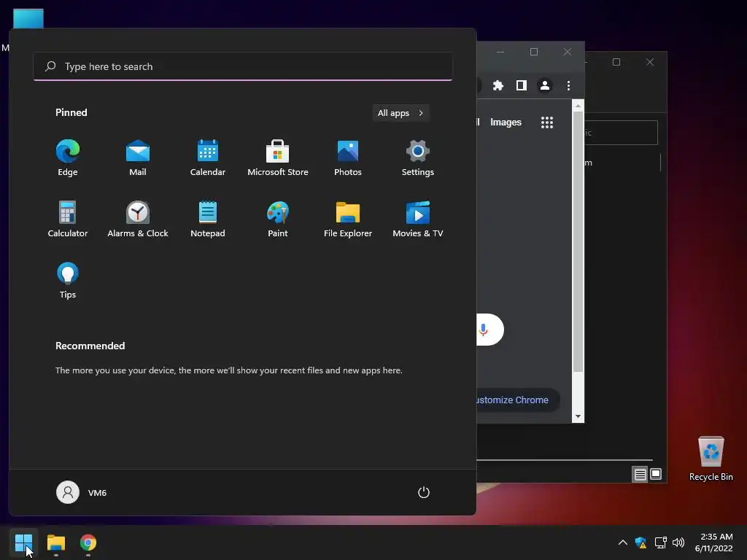
Task: Open the Edge pinned app
Action: (68, 158)
